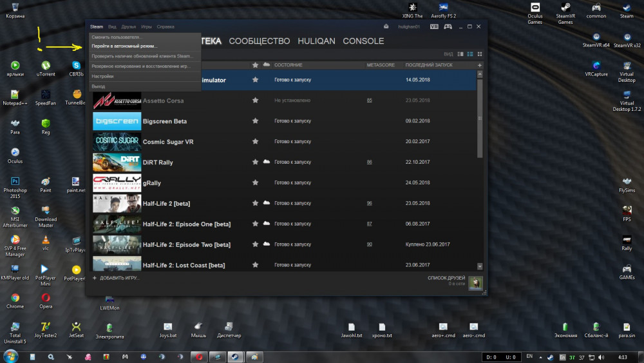The image size is (644, 363).
Task: Switch library to grid view icon
Action: coord(479,54)
